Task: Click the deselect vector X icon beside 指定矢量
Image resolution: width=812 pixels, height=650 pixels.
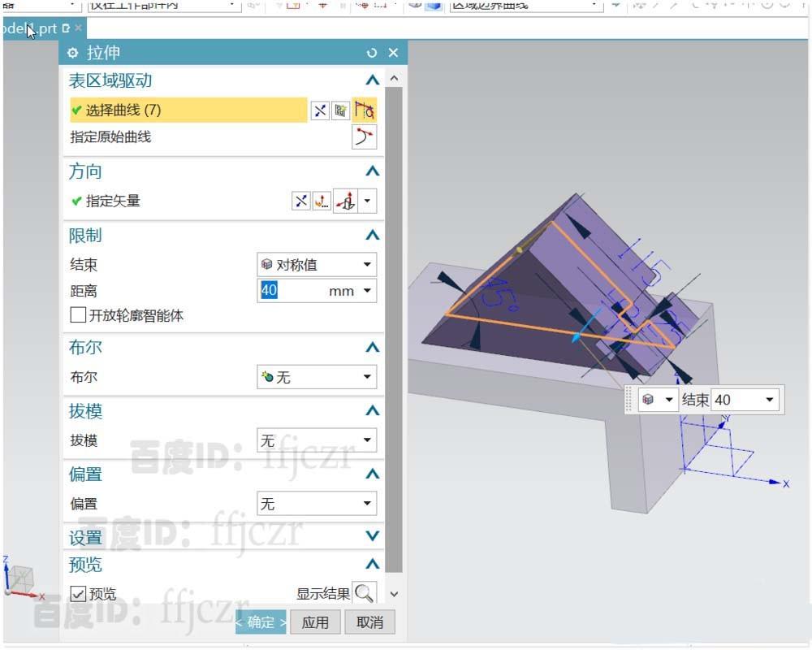Action: [300, 201]
